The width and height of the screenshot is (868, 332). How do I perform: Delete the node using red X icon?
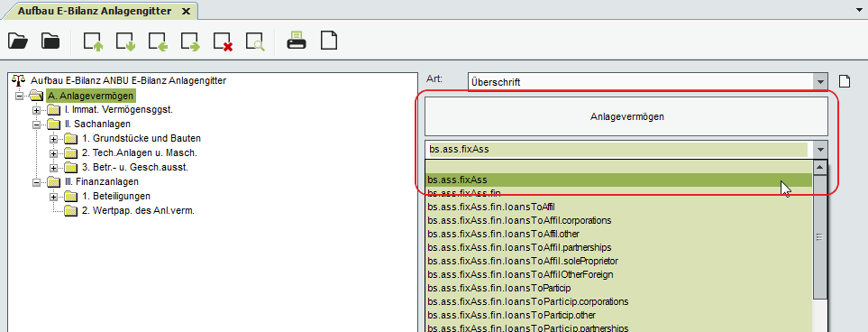click(224, 41)
